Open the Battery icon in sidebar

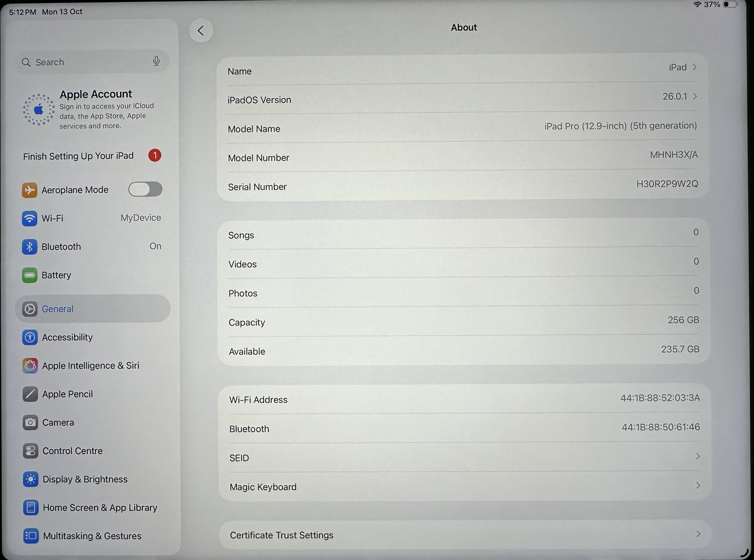[x=30, y=275]
